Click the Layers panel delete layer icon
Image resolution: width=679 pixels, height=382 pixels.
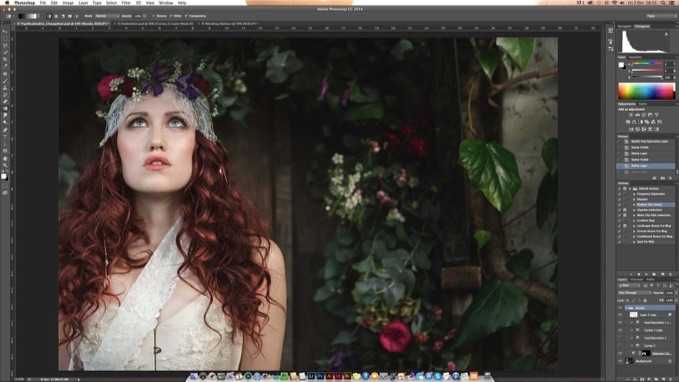671,378
